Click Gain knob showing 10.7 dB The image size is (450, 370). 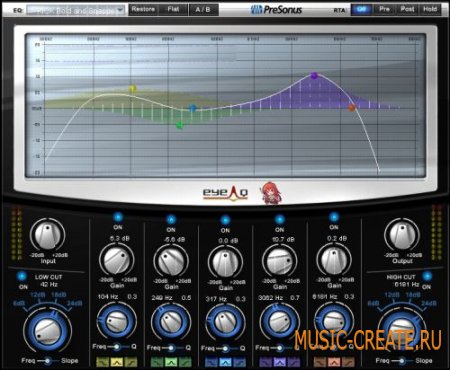coord(279,262)
